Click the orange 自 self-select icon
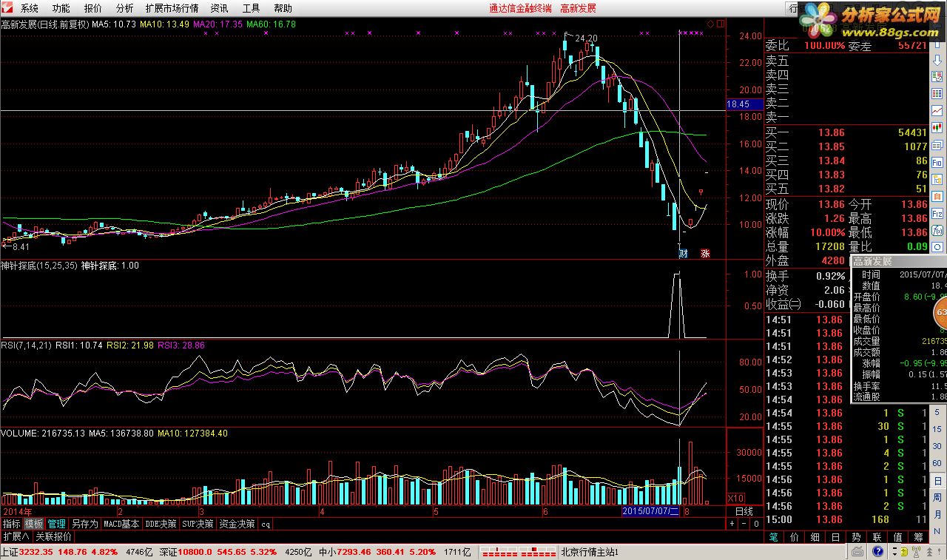This screenshot has height=560, width=947. pyautogui.click(x=937, y=196)
